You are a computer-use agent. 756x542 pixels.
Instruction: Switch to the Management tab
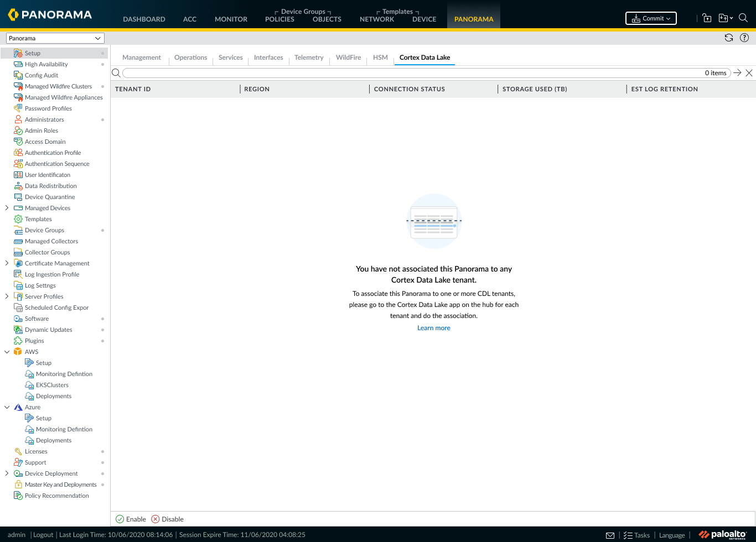[x=142, y=58]
